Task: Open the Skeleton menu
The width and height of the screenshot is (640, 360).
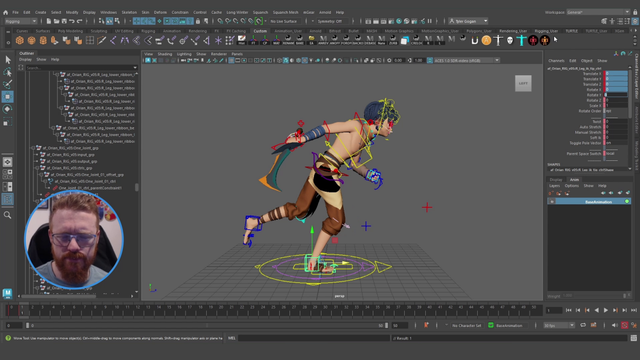Action: click(x=129, y=12)
